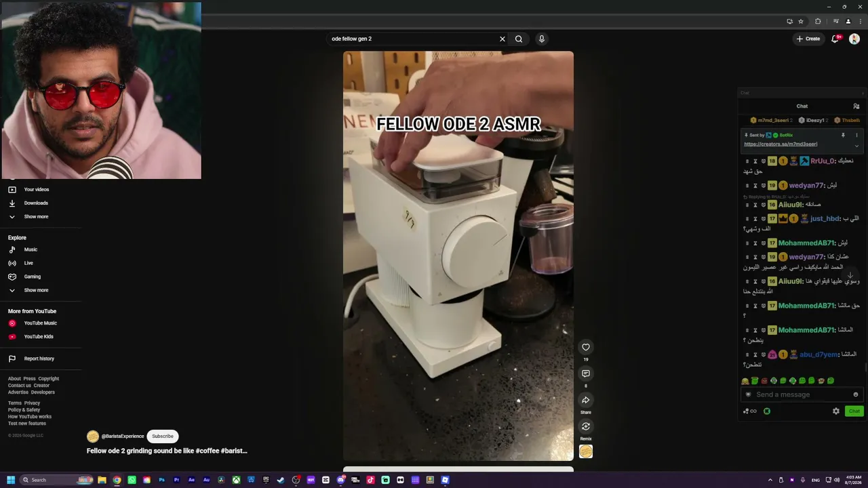
Task: Start voice search with the microphone icon
Action: [x=541, y=39]
